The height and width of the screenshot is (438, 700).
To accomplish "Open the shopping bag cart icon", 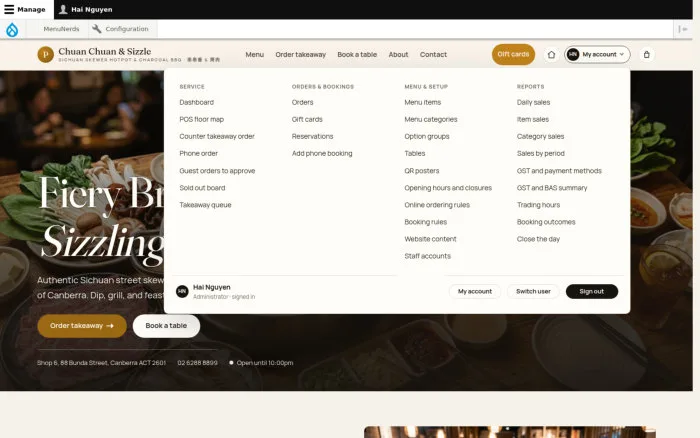I will [x=646, y=54].
